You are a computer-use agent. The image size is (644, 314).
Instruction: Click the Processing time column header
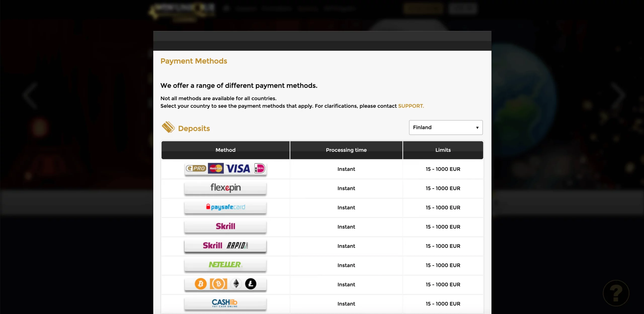click(346, 150)
